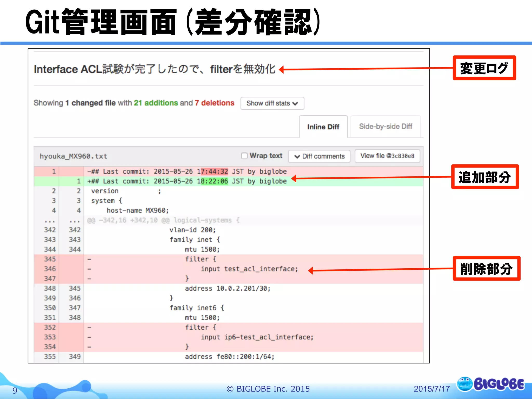Click the 'address 10.0.2.201/30;' line
The image size is (532, 399).
pos(229,288)
